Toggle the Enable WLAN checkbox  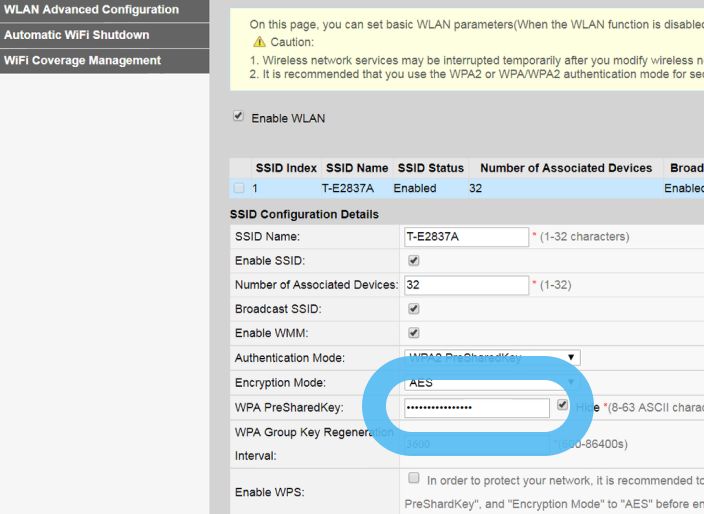(238, 116)
